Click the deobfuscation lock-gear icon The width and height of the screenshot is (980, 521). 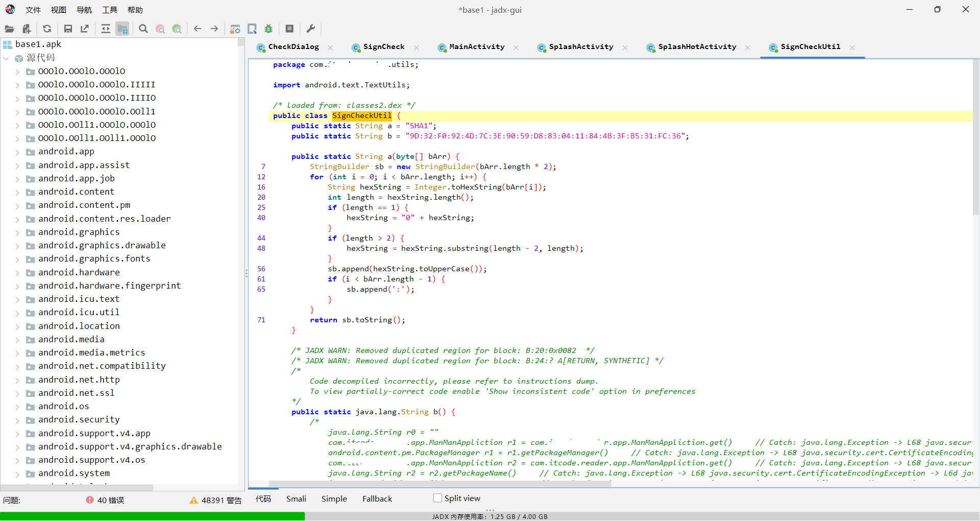coord(235,29)
